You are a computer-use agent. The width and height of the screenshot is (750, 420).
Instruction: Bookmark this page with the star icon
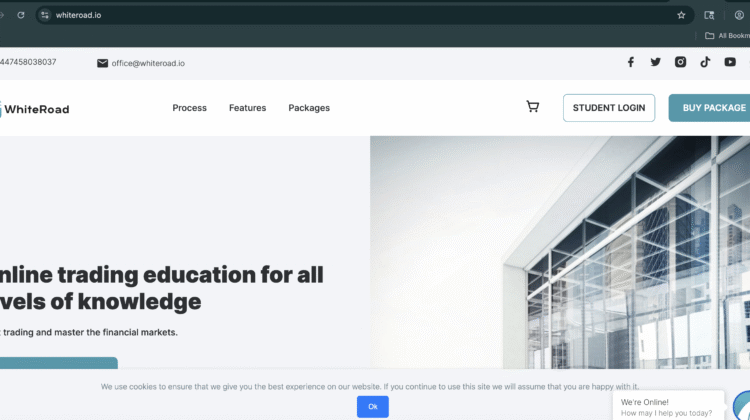(x=681, y=15)
